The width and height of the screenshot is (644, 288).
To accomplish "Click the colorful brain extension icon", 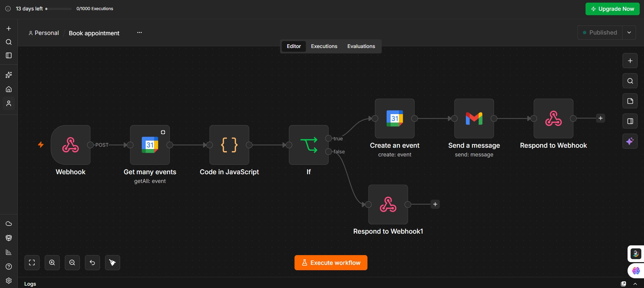I will [x=636, y=271].
